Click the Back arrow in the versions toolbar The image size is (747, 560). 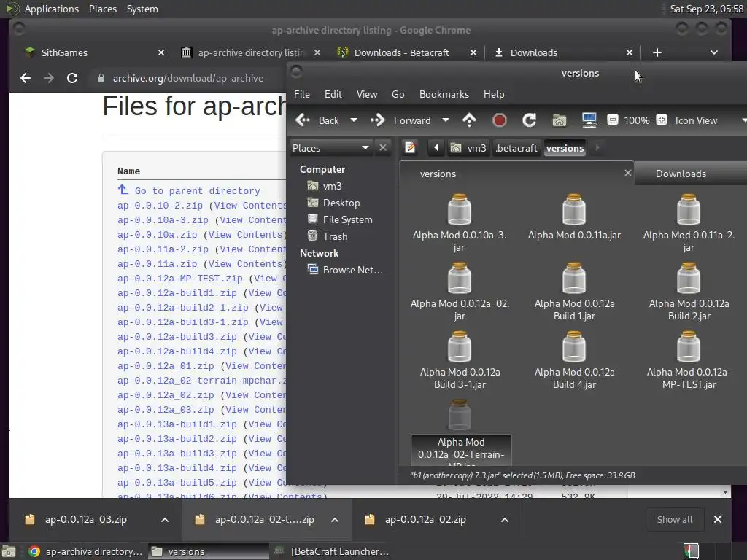(x=317, y=120)
